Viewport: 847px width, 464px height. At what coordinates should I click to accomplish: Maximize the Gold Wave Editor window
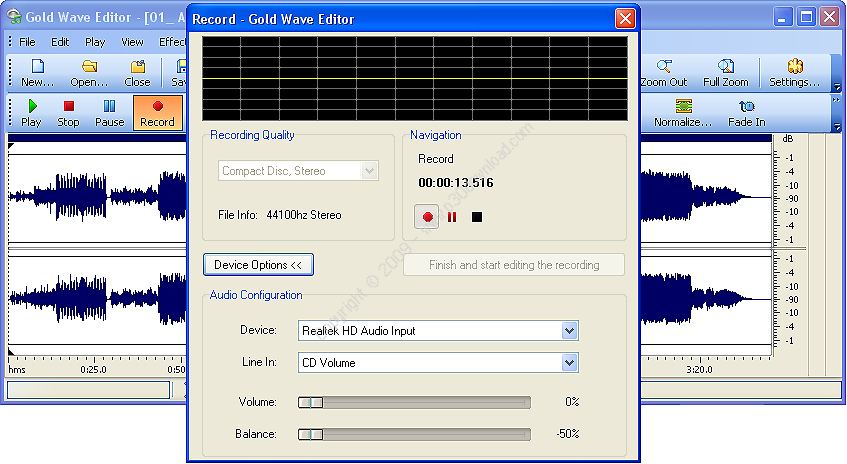coord(806,17)
